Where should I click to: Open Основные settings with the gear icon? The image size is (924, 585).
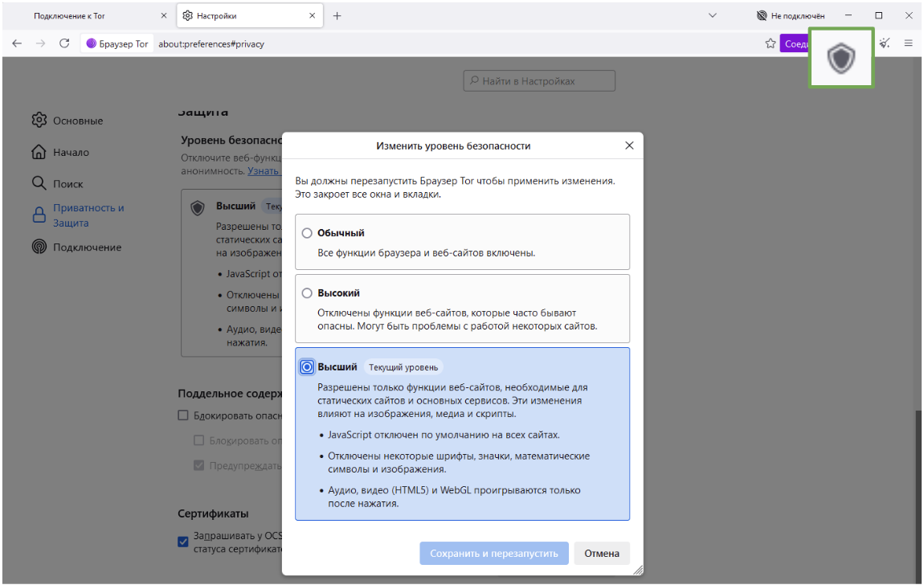point(39,121)
